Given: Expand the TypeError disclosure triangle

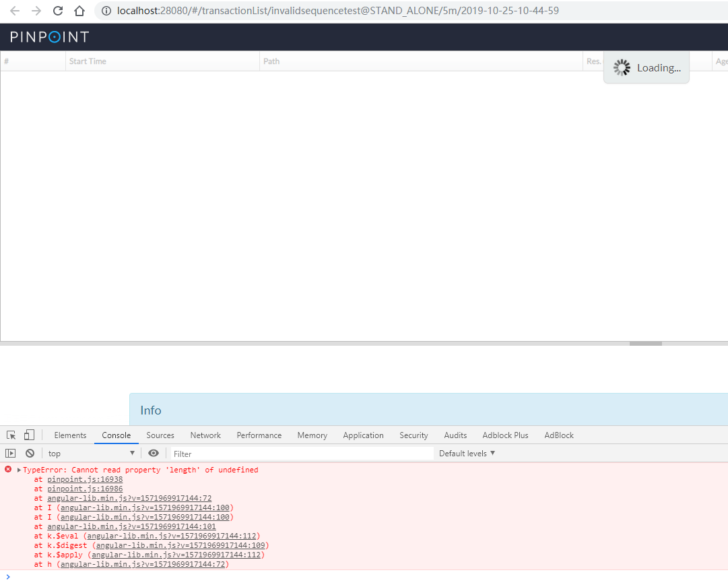Looking at the screenshot, I should (x=19, y=470).
